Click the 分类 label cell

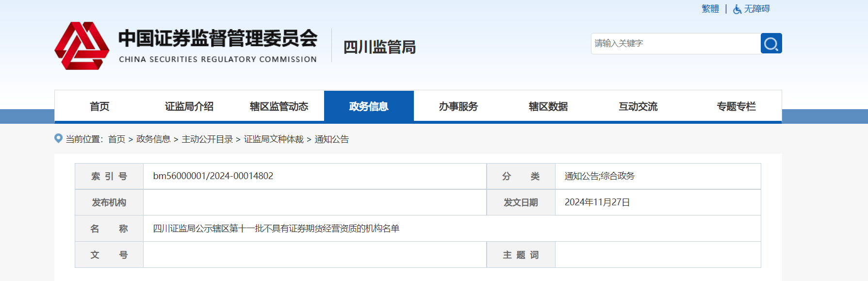[x=521, y=176]
